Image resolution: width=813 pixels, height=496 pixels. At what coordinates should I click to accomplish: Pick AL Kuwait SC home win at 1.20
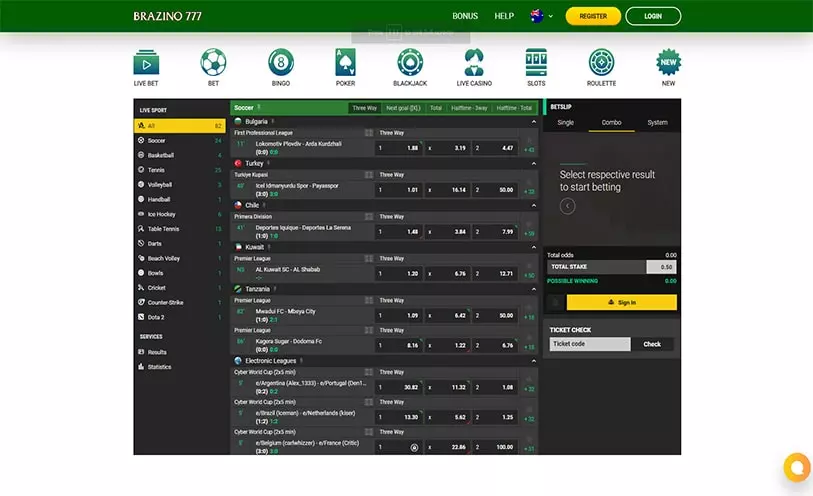click(399, 274)
